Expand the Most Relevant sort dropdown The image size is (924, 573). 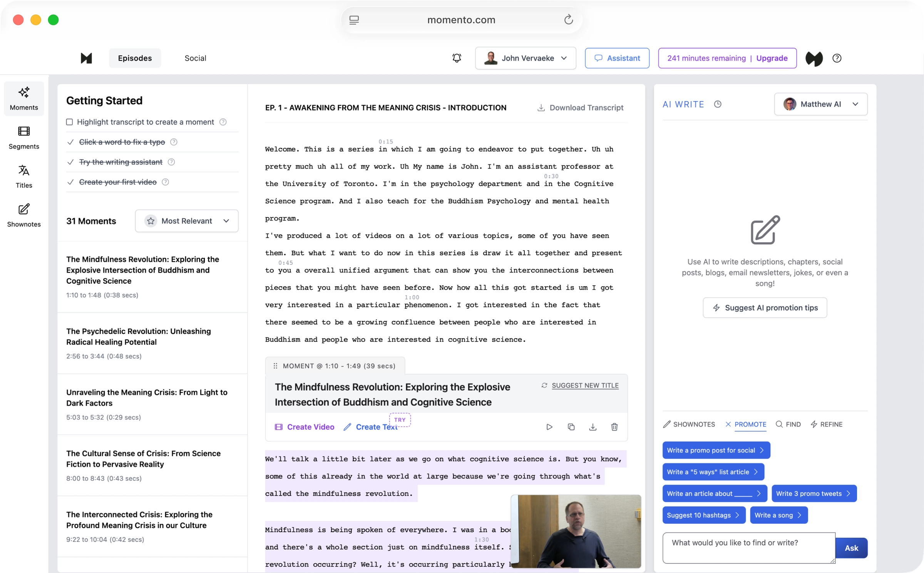coord(187,221)
